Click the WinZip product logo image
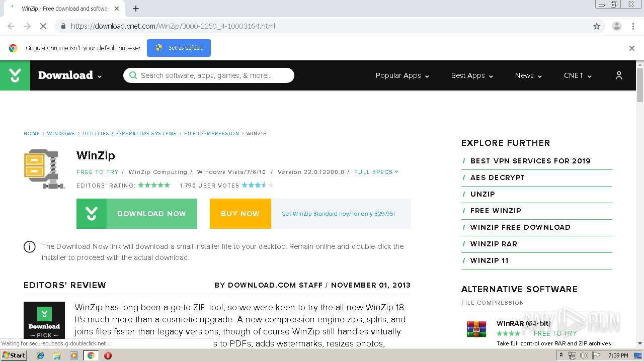 pos(44,169)
